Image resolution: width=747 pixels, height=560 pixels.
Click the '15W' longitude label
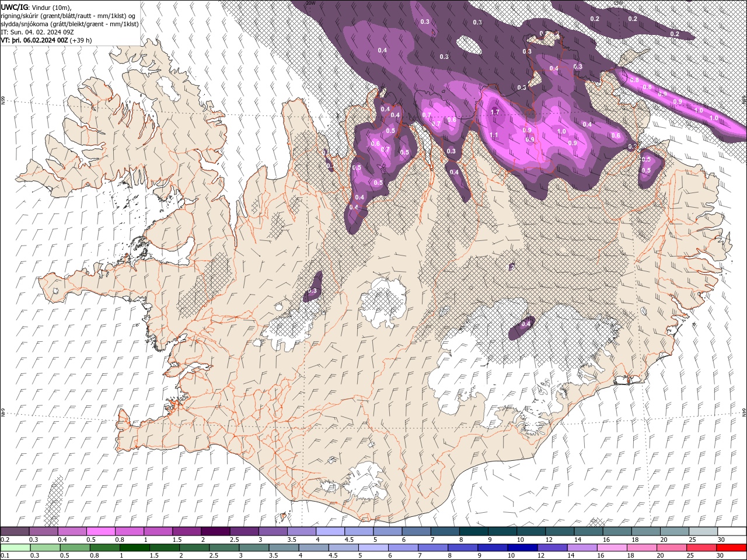(x=618, y=3)
